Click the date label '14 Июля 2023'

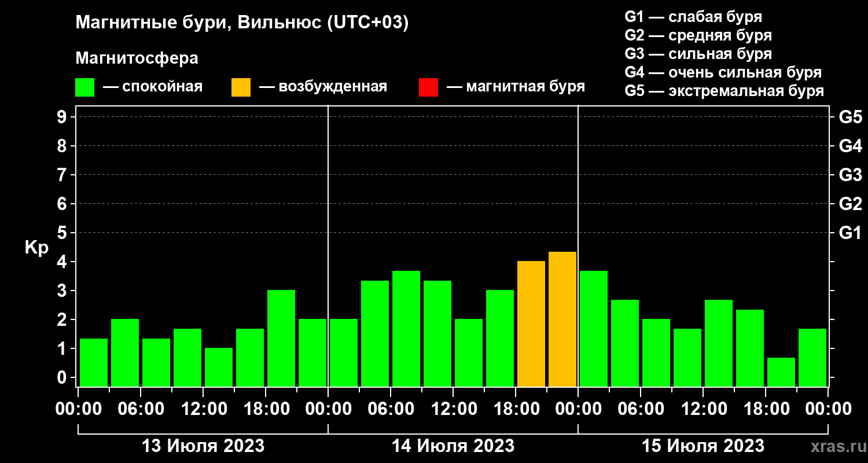(x=453, y=446)
